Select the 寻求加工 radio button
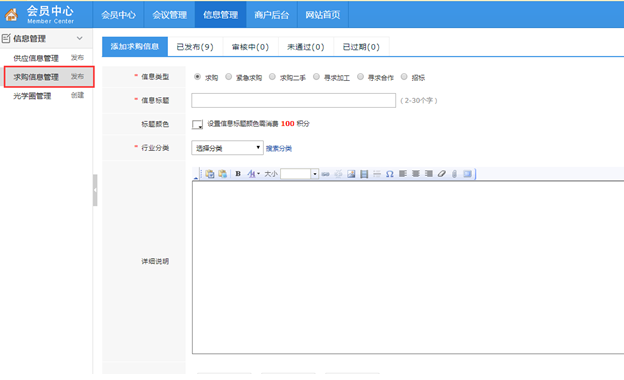This screenshot has width=624, height=380. tap(316, 77)
